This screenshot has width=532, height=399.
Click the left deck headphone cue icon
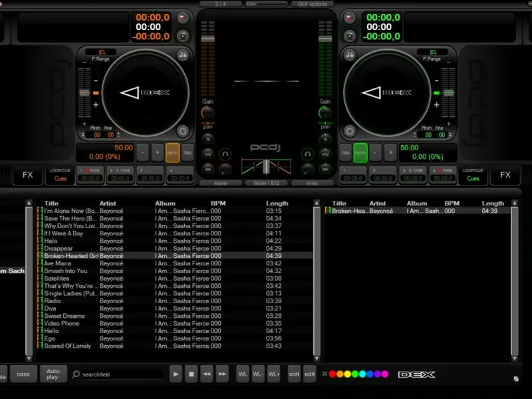point(225,154)
